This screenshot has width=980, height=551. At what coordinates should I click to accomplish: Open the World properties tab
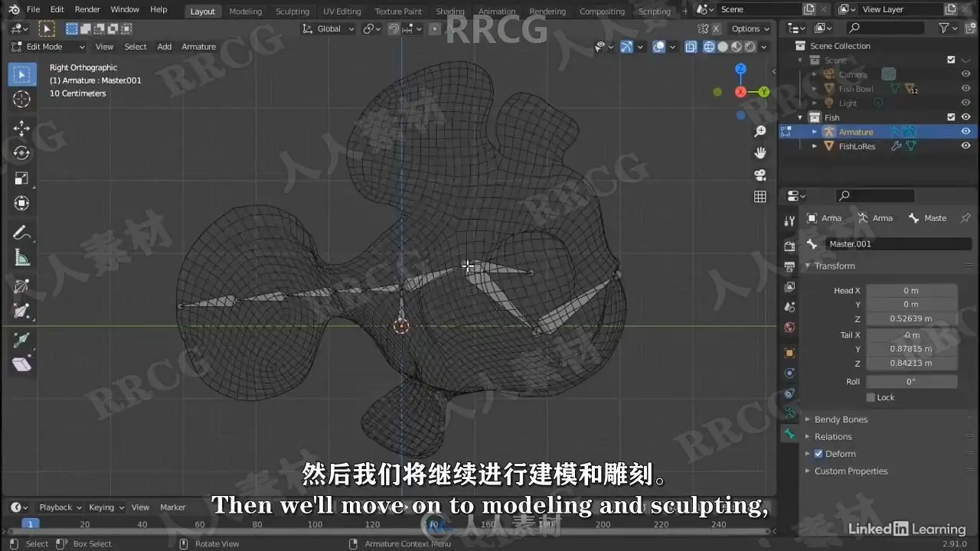pyautogui.click(x=789, y=328)
